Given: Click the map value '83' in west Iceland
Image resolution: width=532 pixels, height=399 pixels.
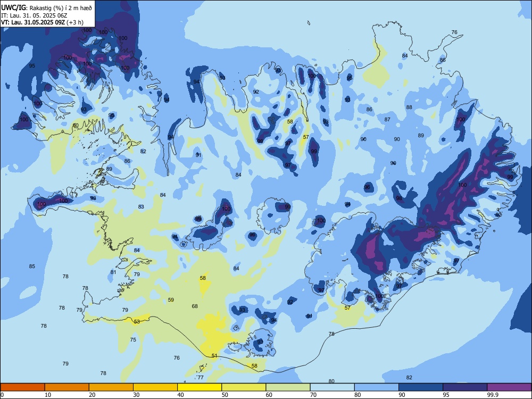Looking at the screenshot, I should (x=141, y=206).
